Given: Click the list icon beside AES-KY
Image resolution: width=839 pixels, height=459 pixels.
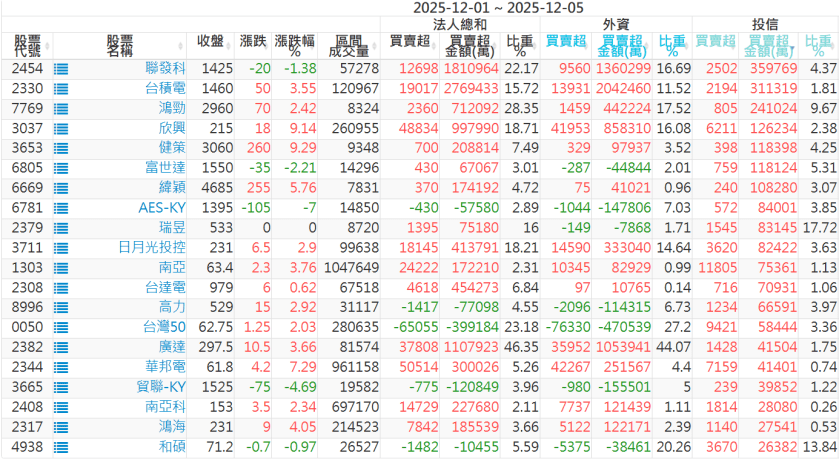Looking at the screenshot, I should click(x=61, y=207).
